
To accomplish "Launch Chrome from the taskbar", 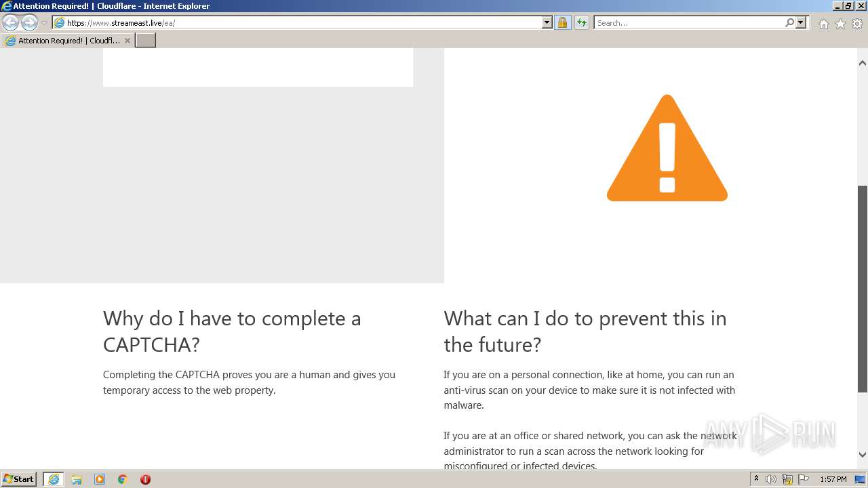I will (123, 479).
